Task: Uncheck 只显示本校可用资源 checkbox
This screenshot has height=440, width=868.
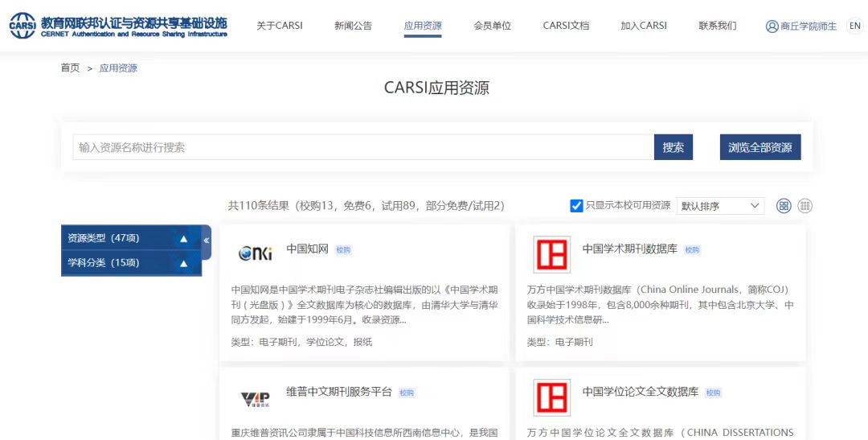Action: (576, 206)
